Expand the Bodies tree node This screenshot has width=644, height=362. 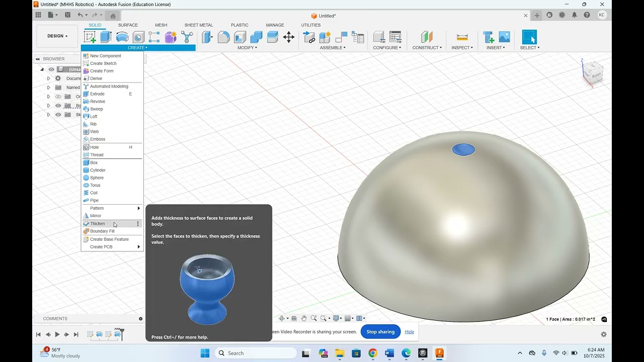(49, 106)
